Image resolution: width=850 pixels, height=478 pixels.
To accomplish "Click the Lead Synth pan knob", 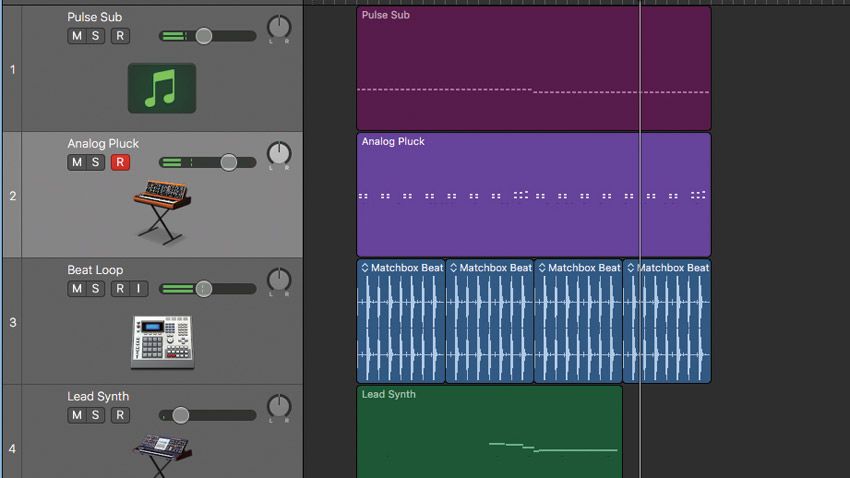I will [x=279, y=406].
